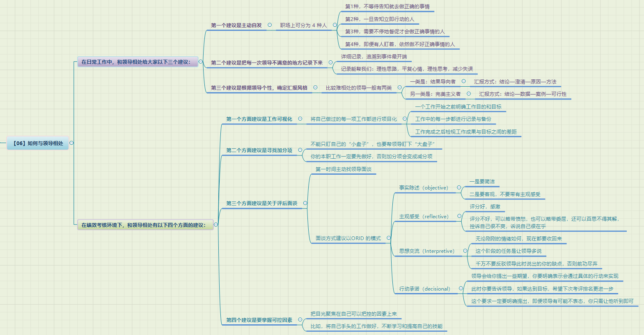Viewport: 644px width, 335px height.
Task: Select 评分好，感激 leaf
Action: 485,207
